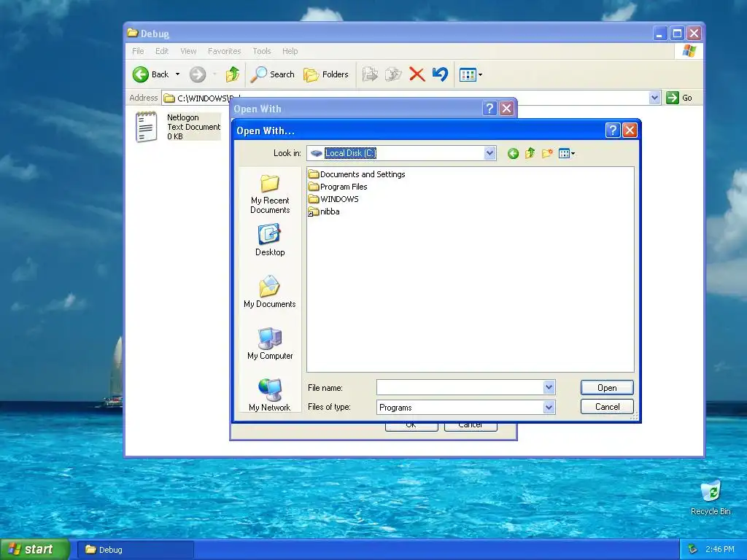
Task: Click the Debug taskbar button
Action: click(x=135, y=550)
